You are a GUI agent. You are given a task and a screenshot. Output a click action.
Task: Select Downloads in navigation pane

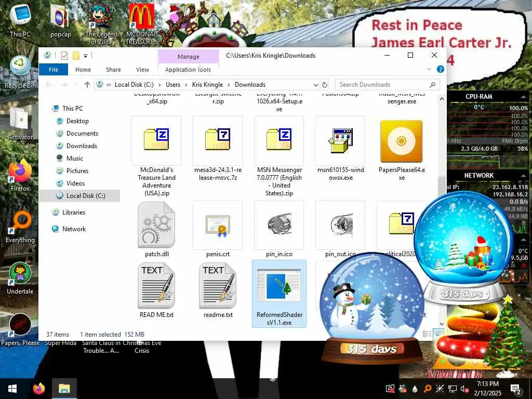(x=82, y=146)
